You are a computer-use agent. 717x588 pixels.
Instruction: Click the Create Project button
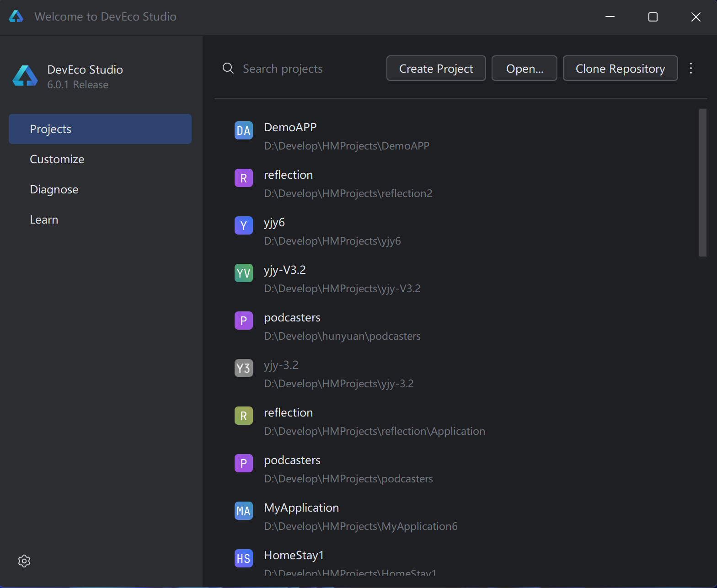pos(436,69)
